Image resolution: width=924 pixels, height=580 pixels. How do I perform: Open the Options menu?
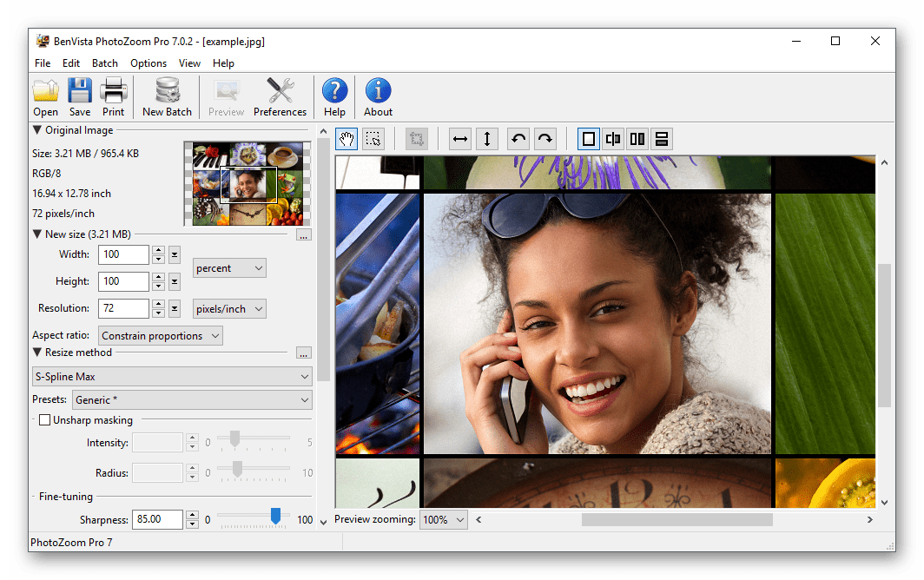[x=148, y=63]
